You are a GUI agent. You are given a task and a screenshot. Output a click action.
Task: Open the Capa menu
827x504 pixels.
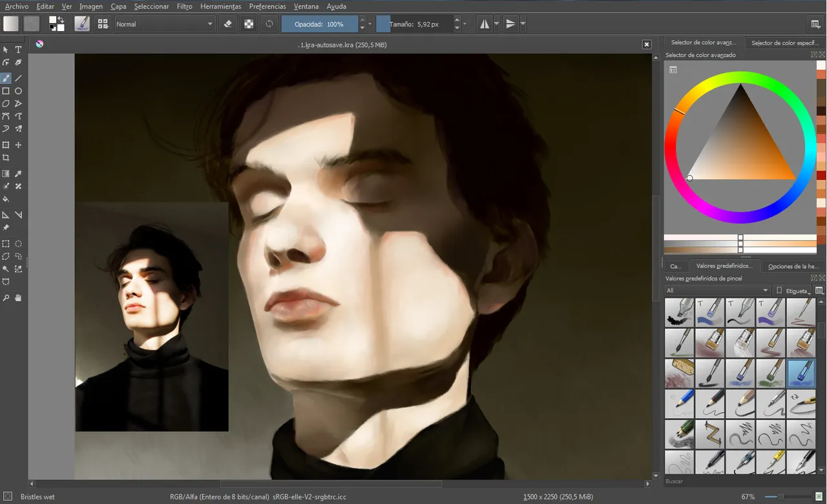tap(118, 6)
